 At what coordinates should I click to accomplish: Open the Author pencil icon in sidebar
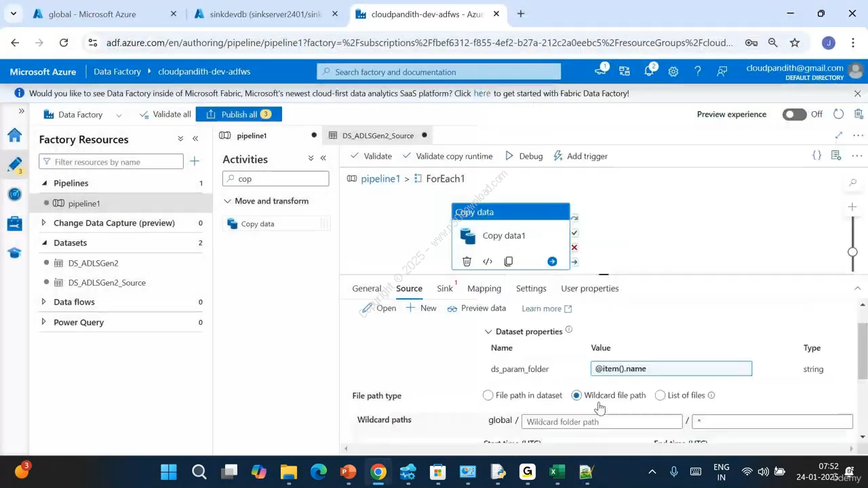pyautogui.click(x=14, y=165)
